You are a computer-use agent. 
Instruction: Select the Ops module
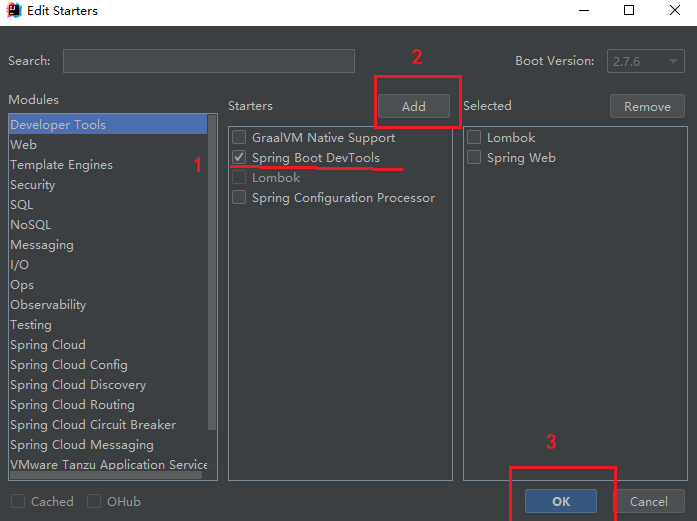point(108,285)
